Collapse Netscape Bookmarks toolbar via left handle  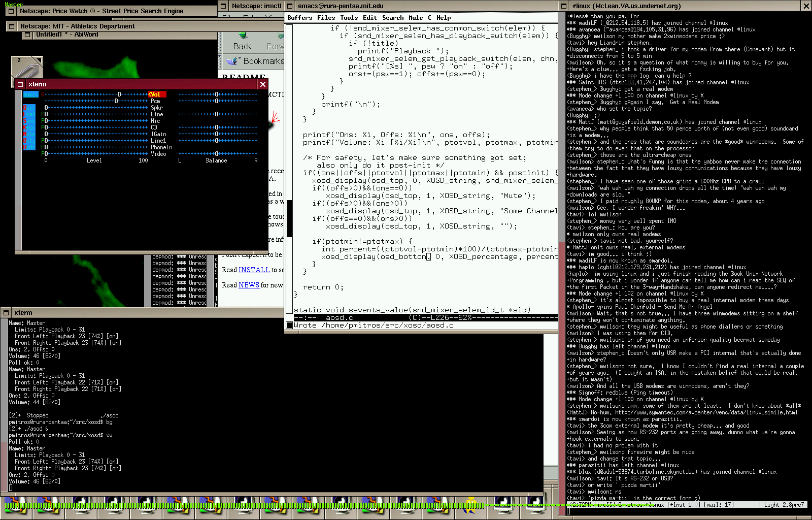pos(220,61)
